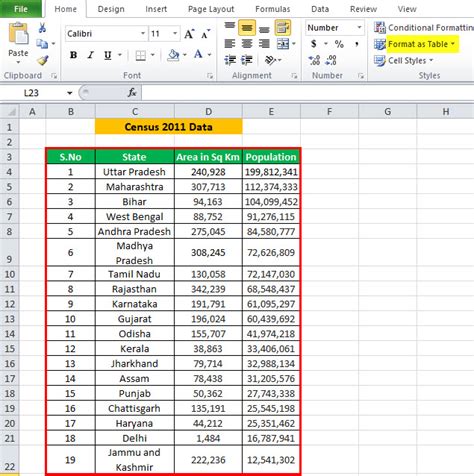Open Alignment group dialog launcher
474x476 pixels.
coord(294,76)
